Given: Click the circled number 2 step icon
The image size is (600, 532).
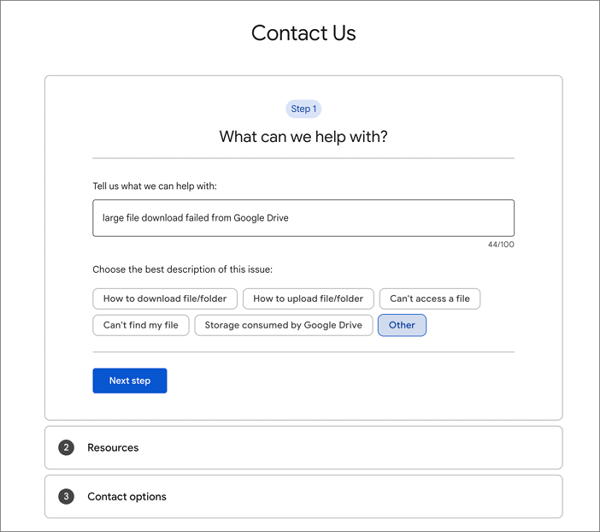Looking at the screenshot, I should point(66,448).
